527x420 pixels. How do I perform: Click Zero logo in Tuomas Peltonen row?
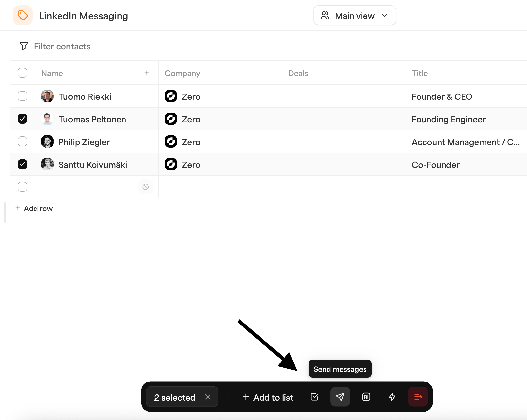(x=171, y=119)
